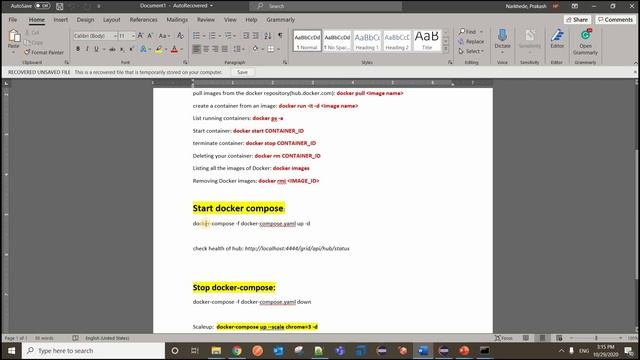640x360 pixels.
Task: Save the recovered unsaved file
Action: (x=242, y=72)
